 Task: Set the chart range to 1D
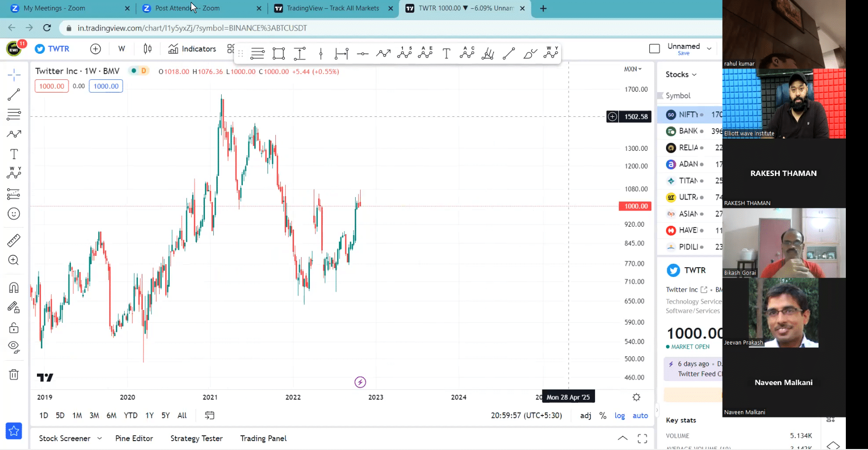44,415
